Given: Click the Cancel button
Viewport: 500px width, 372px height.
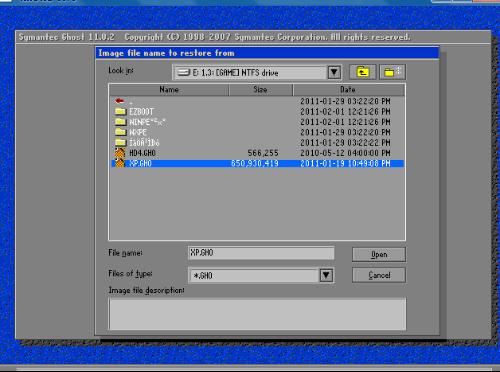Looking at the screenshot, I should [x=379, y=275].
